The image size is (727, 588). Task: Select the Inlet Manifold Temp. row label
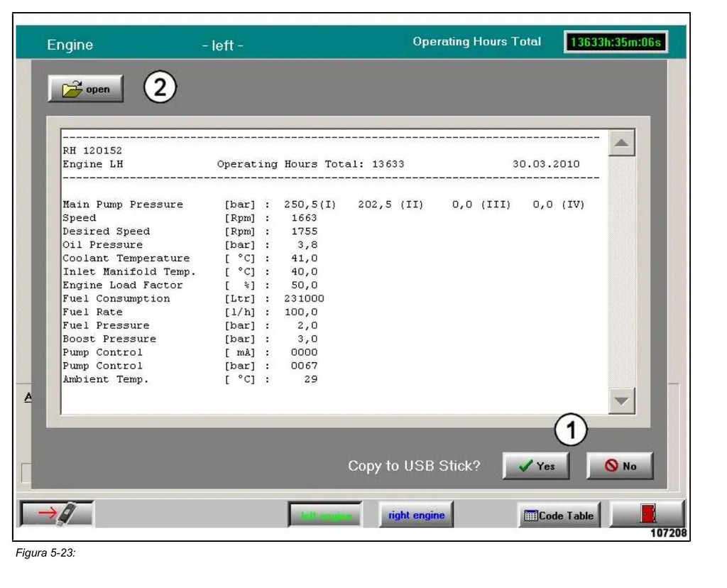pyautogui.click(x=129, y=272)
